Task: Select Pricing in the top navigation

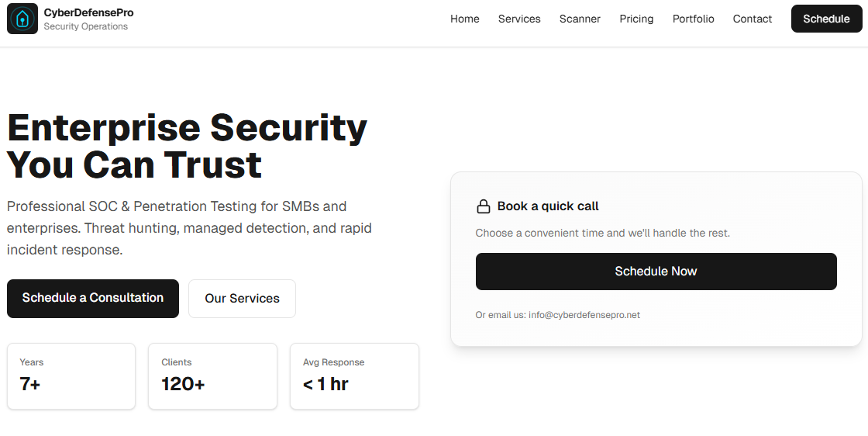Action: click(636, 19)
